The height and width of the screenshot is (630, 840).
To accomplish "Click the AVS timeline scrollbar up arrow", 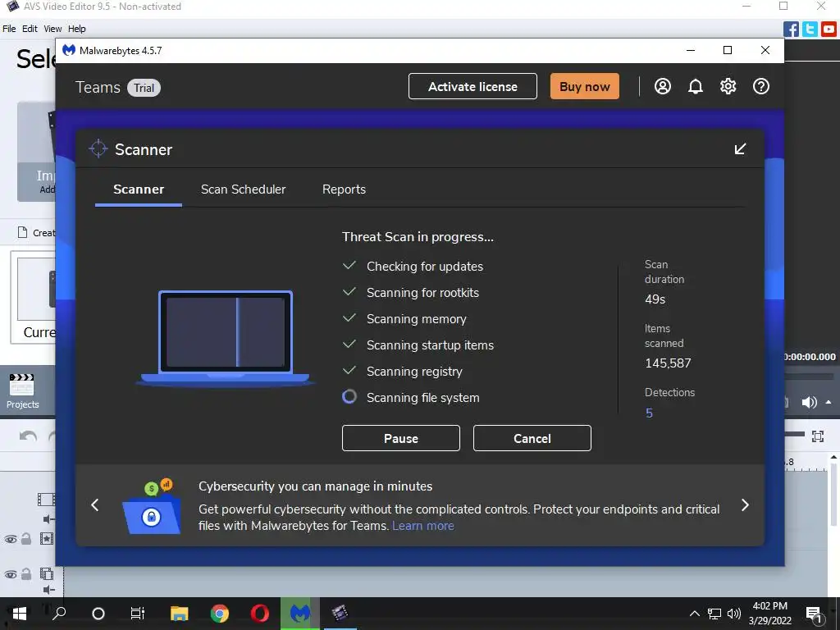I will pos(833,458).
